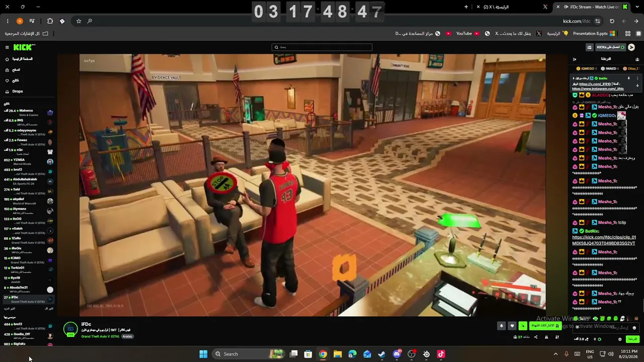Viewport: 644px width, 362px height.
Task: Open TikTok from the taskbar
Action: click(441, 354)
